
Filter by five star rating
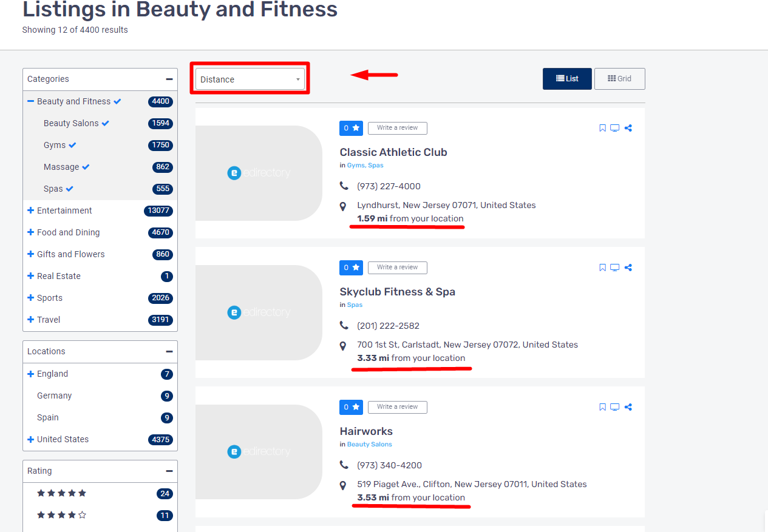tap(62, 493)
